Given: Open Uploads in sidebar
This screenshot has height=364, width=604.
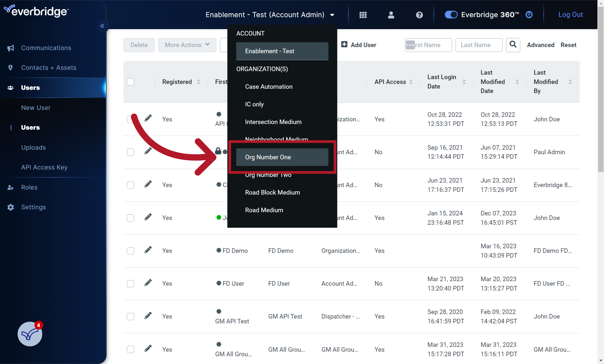Looking at the screenshot, I should coord(33,148).
